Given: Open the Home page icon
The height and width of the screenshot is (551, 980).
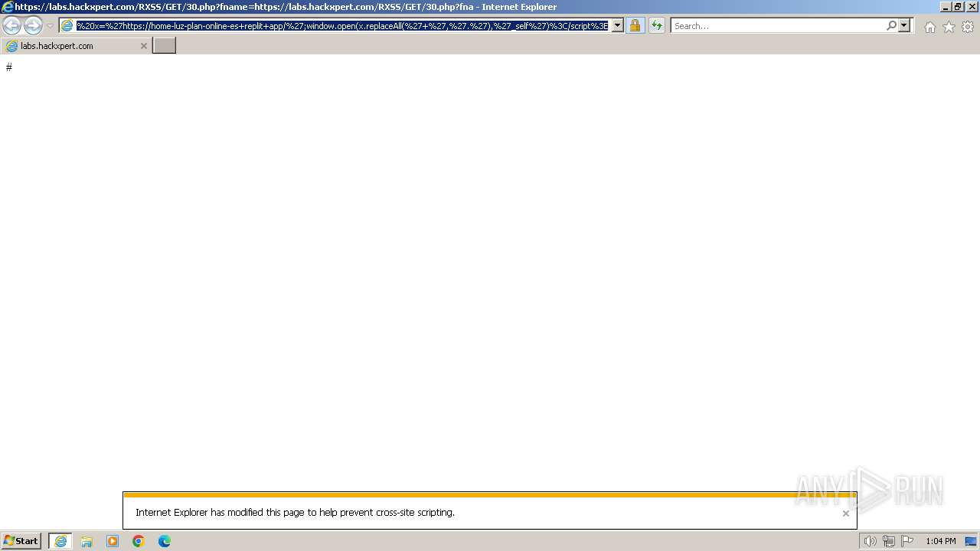Looking at the screenshot, I should (x=929, y=27).
